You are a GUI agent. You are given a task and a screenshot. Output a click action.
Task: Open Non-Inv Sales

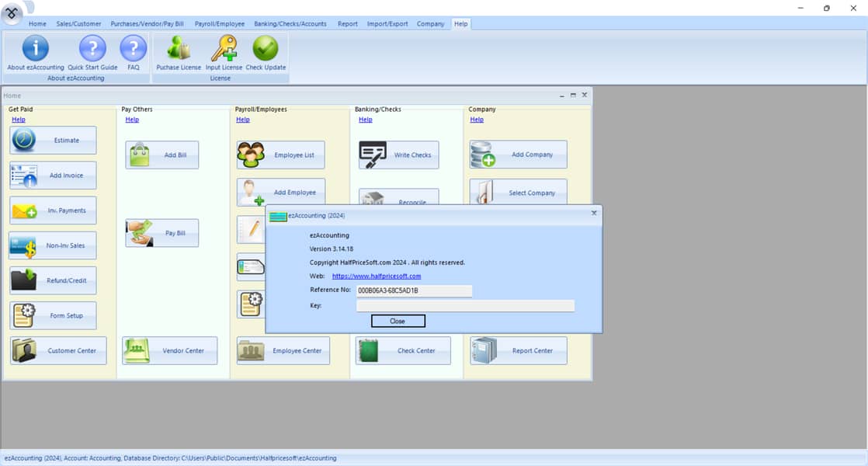(53, 245)
